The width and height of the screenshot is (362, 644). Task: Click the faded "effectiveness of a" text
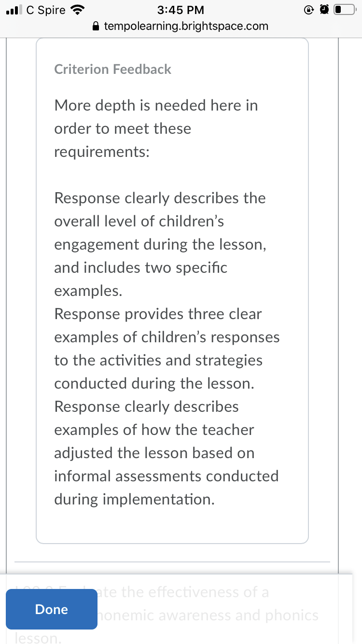coord(195,592)
